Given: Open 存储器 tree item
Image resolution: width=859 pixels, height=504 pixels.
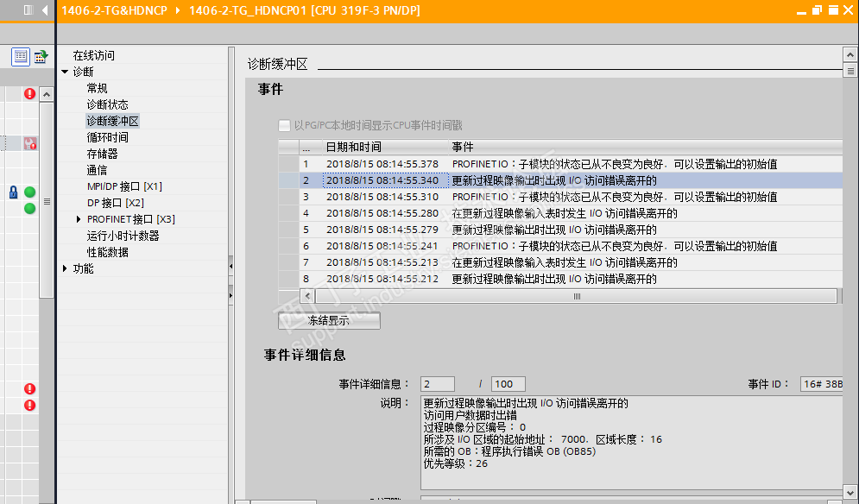Looking at the screenshot, I should (103, 154).
